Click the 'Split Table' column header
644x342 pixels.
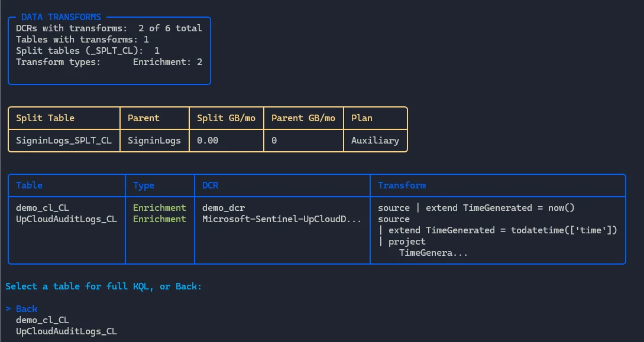click(x=45, y=118)
